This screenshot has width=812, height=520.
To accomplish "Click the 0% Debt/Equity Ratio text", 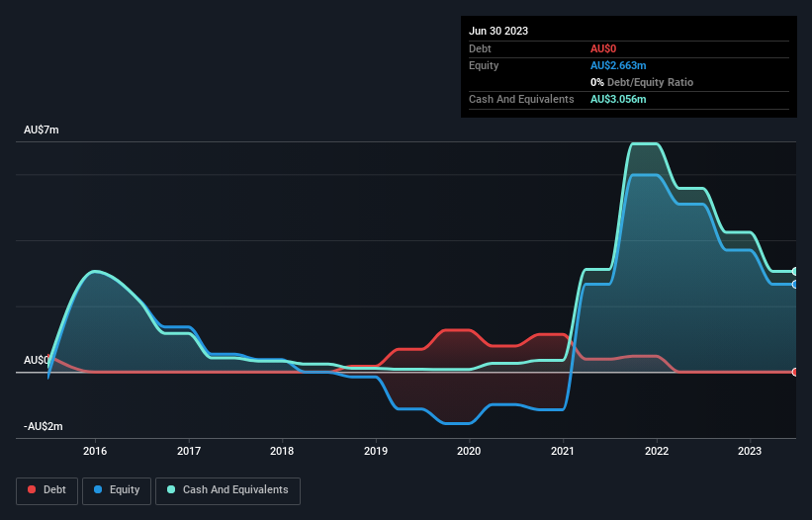I will point(642,82).
